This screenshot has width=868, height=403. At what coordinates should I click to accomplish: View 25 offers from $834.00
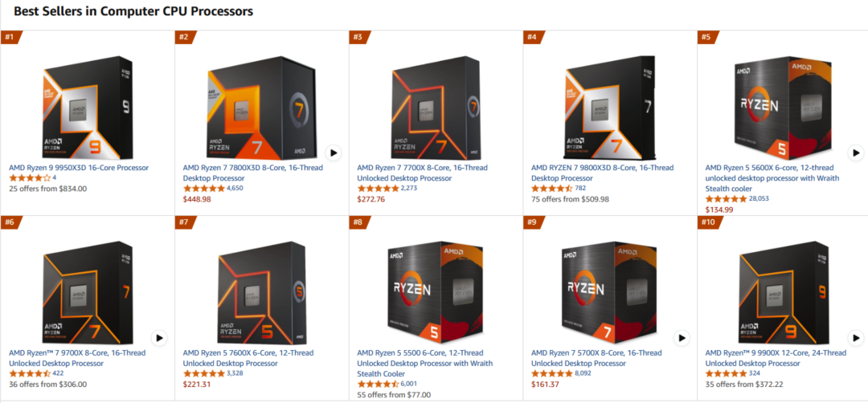48,189
